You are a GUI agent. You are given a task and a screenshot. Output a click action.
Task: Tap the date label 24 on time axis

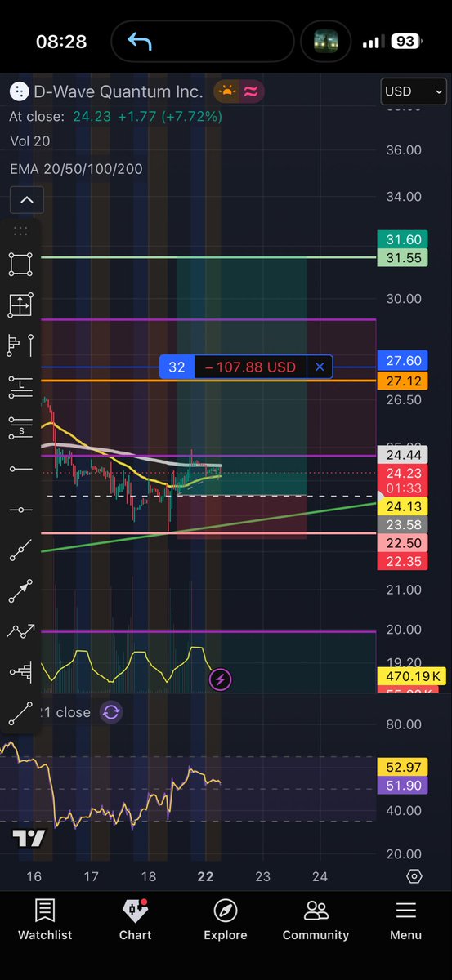[320, 876]
